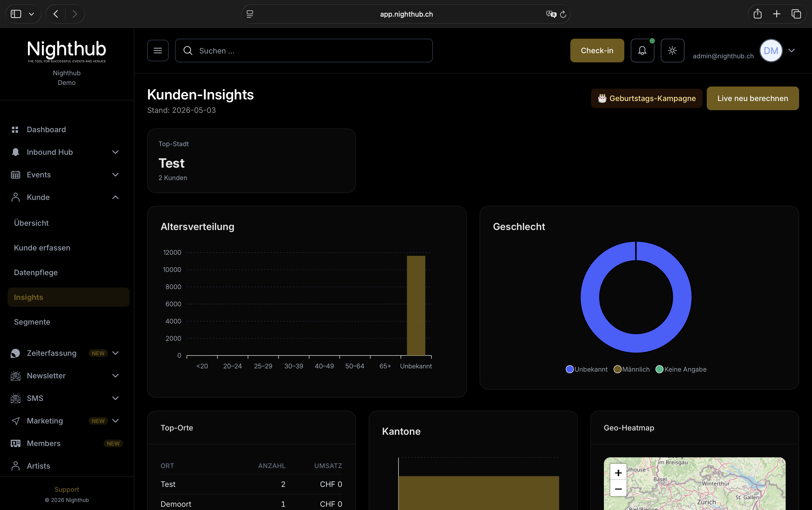This screenshot has width=812, height=510.
Task: Click the Marketing paper-plane icon
Action: click(x=16, y=421)
